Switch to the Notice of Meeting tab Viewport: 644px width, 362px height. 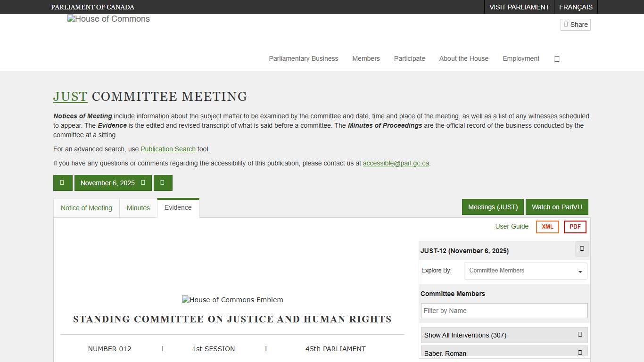pyautogui.click(x=86, y=208)
